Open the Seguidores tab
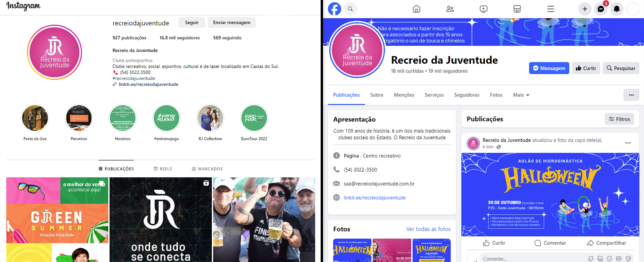The height and width of the screenshot is (262, 644). (x=467, y=95)
